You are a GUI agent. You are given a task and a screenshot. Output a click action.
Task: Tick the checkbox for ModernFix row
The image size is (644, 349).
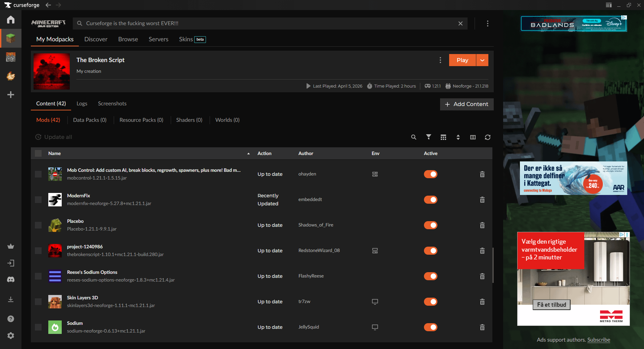38,200
